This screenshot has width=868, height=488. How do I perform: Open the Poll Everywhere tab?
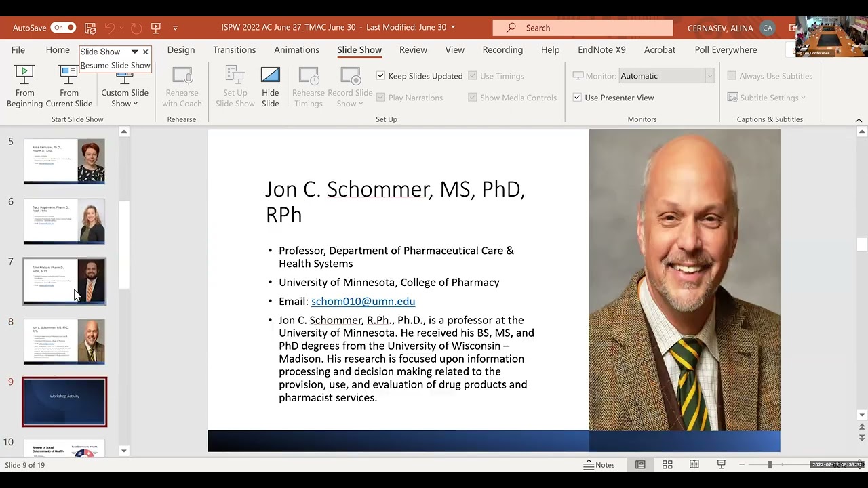point(726,50)
